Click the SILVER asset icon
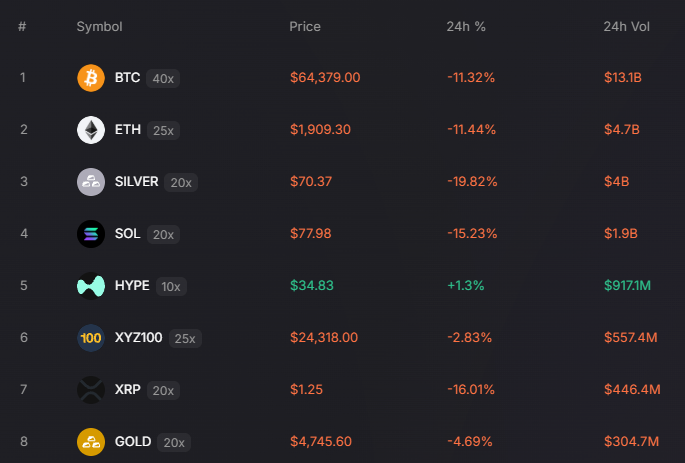 click(x=91, y=182)
